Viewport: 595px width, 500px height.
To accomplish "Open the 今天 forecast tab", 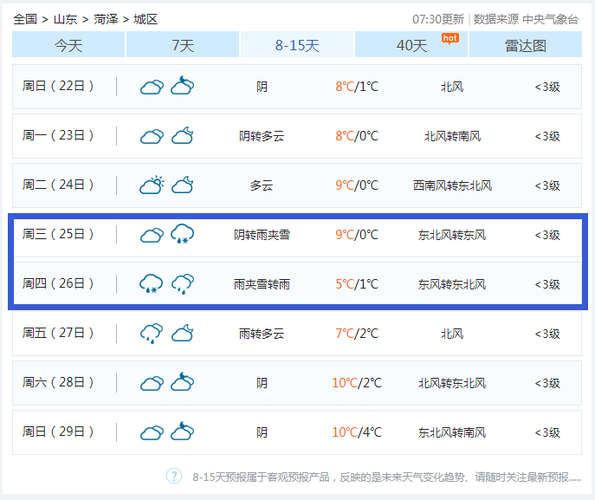I will click(x=68, y=45).
